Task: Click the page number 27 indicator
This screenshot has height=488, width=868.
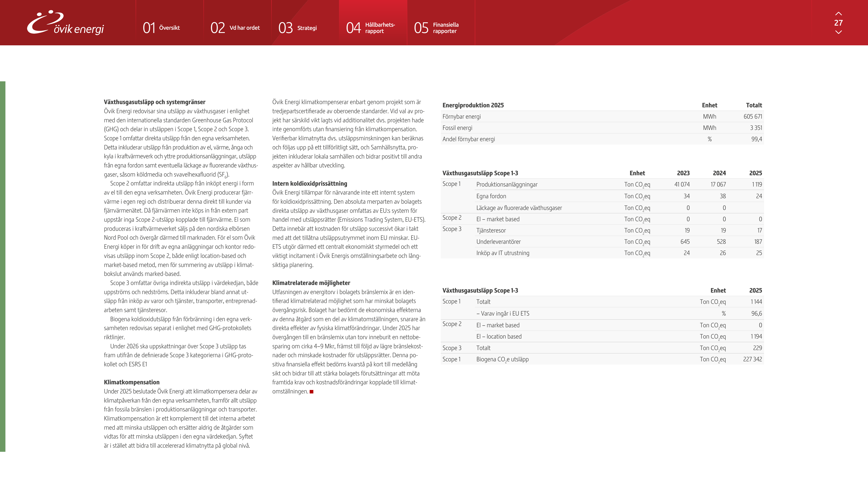Action: coord(838,23)
